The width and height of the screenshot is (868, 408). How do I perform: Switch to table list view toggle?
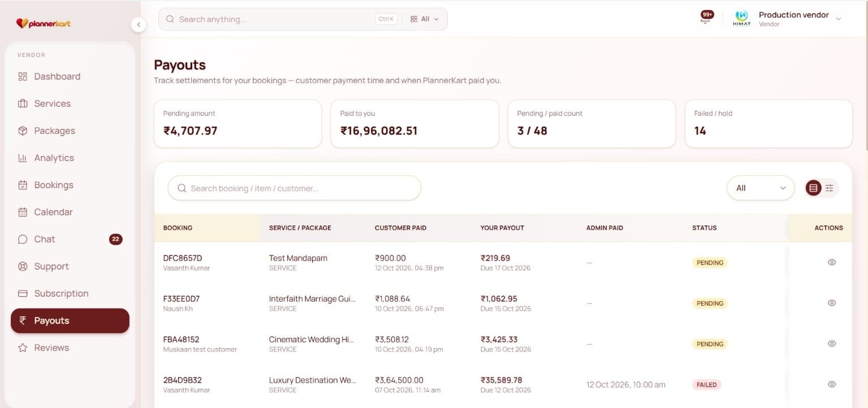813,188
